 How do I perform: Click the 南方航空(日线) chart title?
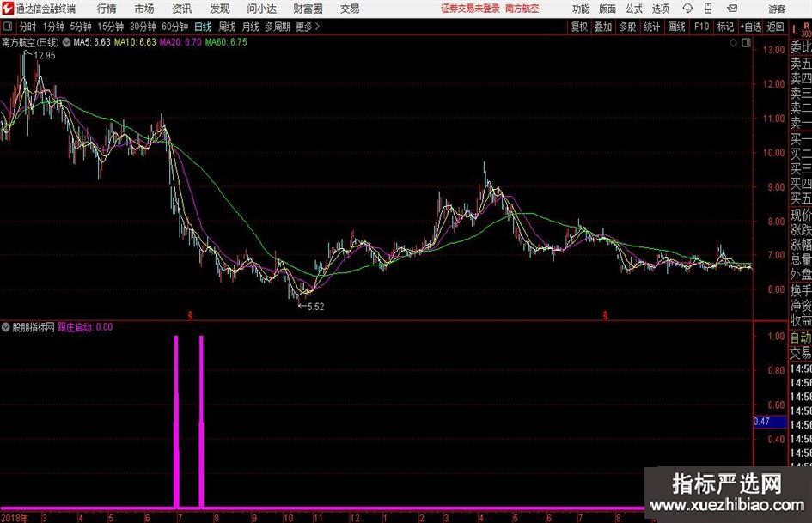[31, 42]
